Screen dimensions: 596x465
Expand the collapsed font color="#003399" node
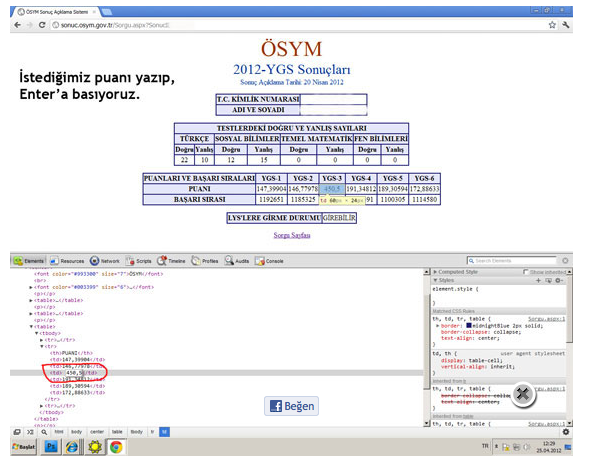click(31, 287)
